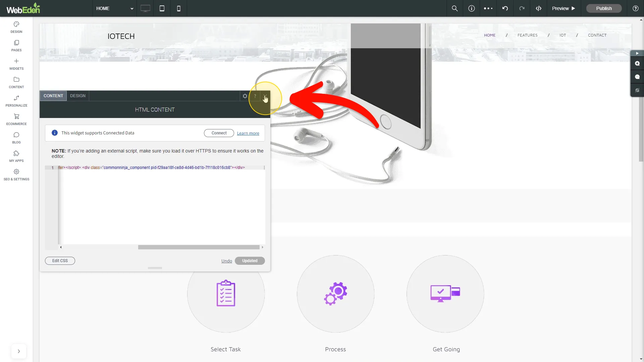
Task: Open the site info icon
Action: [x=472, y=8]
